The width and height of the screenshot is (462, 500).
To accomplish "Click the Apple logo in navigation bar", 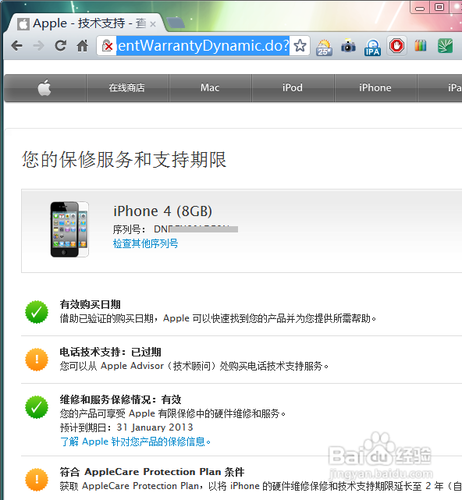I will click(44, 88).
